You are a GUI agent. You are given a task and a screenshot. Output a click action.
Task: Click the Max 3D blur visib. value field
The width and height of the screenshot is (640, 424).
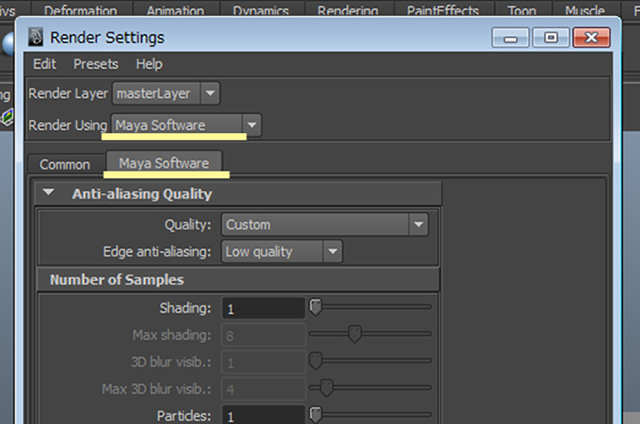click(x=263, y=389)
